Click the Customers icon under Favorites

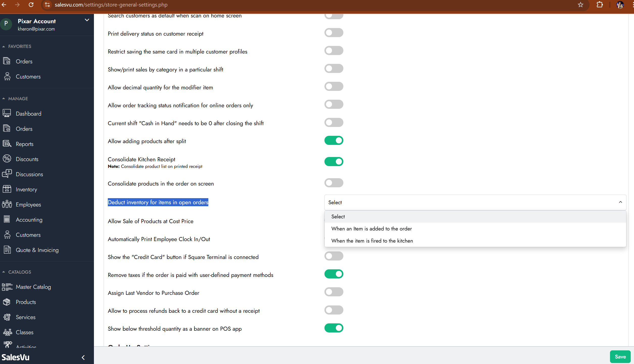pos(7,76)
